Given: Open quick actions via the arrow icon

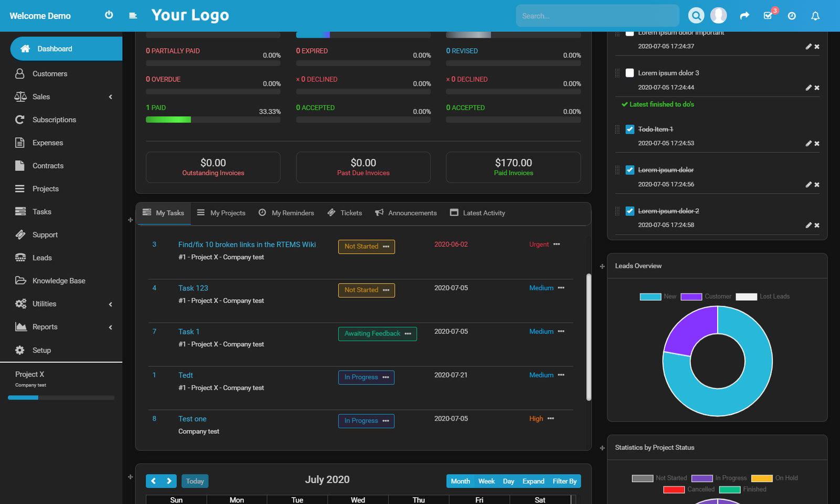Looking at the screenshot, I should click(x=744, y=16).
